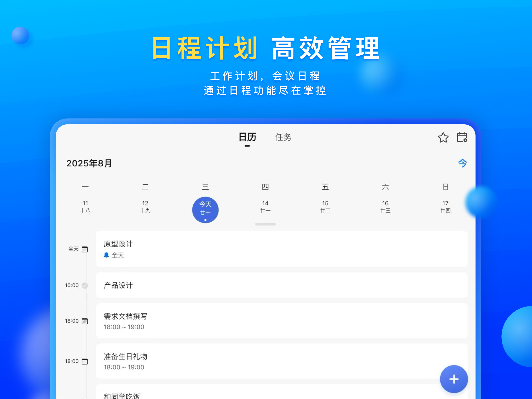
Task: Click calendar icon beside 全天 in timeline
Action: [x=85, y=249]
